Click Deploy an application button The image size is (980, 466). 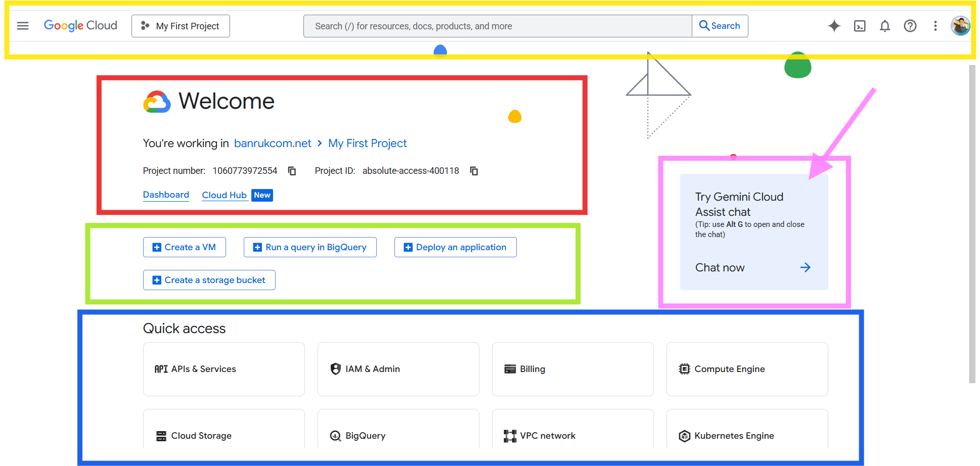pyautogui.click(x=456, y=247)
